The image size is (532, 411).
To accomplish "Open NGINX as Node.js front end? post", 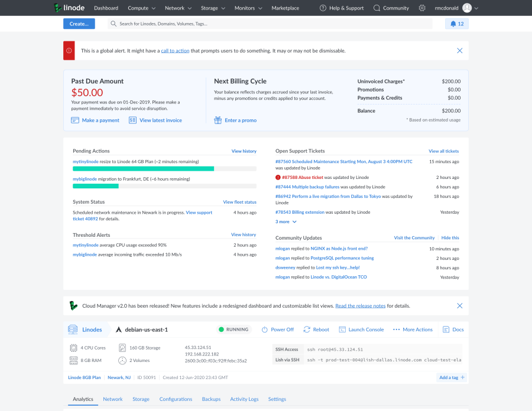I will coord(339,249).
